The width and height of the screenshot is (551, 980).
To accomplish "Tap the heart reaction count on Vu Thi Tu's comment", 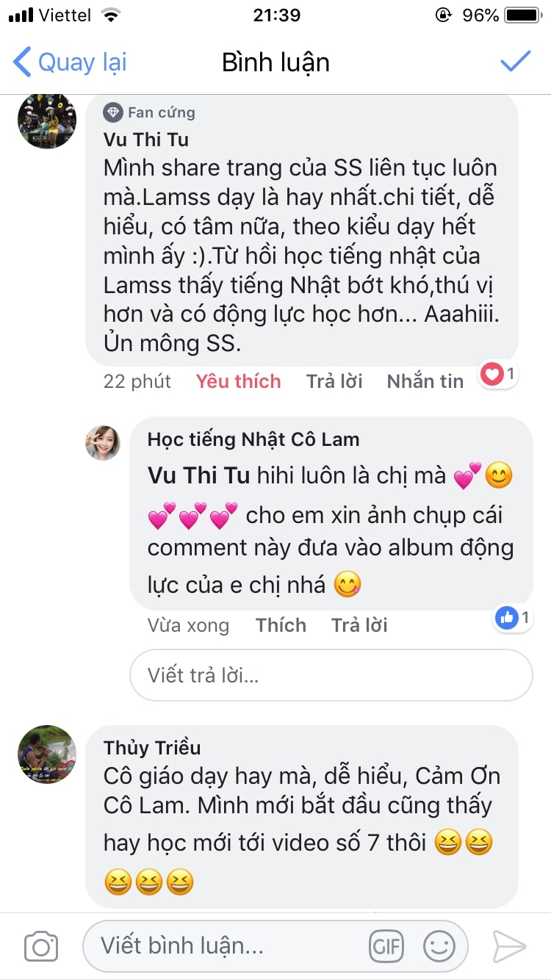I will (x=498, y=375).
